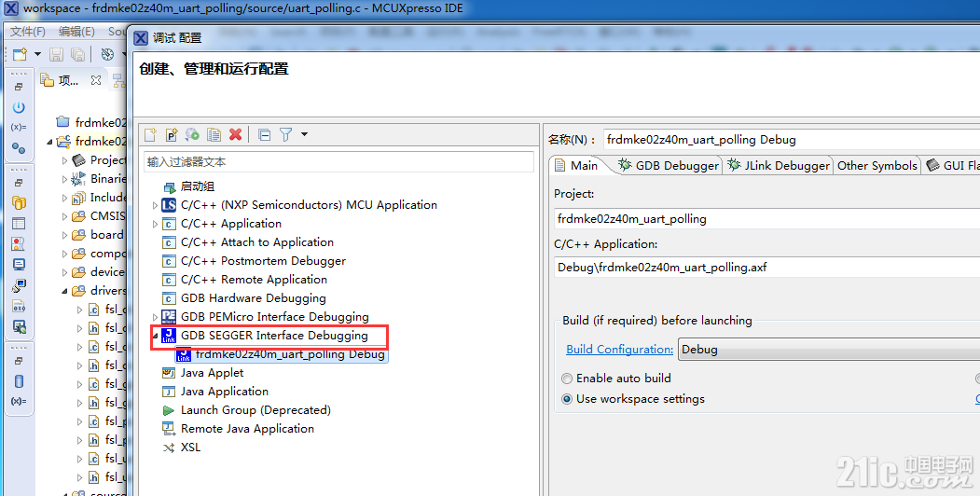This screenshot has width=980, height=496.
Task: Close the project explorer tab
Action: (x=96, y=80)
